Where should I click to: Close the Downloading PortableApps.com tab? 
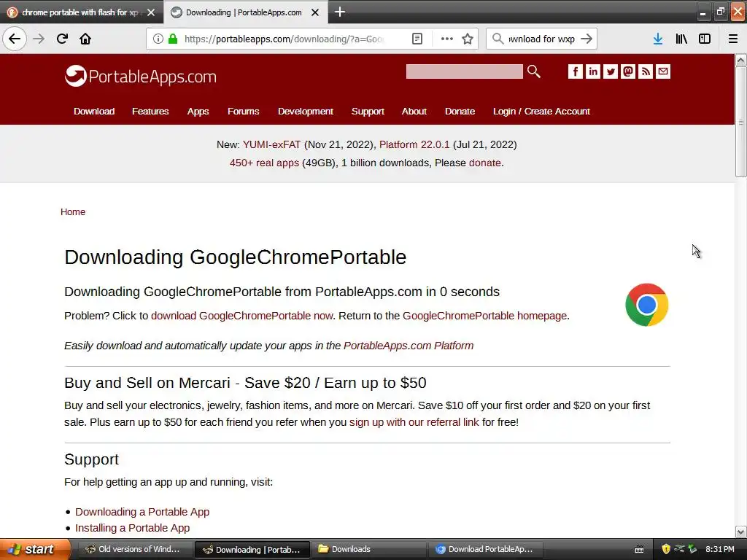point(315,12)
